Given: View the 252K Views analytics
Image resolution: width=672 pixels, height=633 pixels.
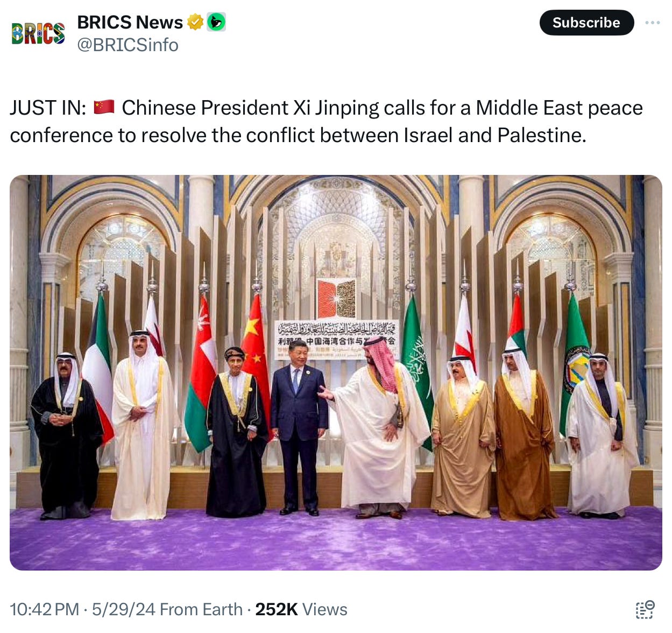Looking at the screenshot, I should 301,609.
